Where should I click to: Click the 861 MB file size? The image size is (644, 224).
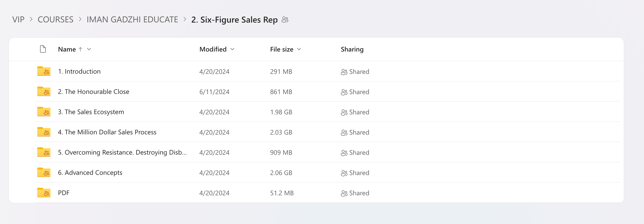tap(281, 92)
